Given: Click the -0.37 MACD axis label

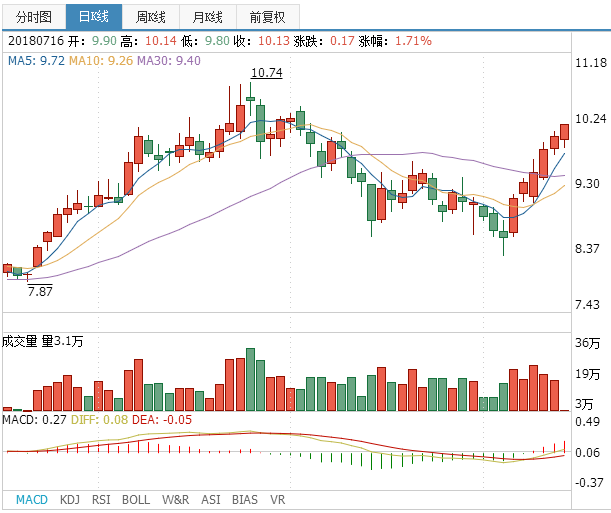Looking at the screenshot, I should tap(589, 483).
